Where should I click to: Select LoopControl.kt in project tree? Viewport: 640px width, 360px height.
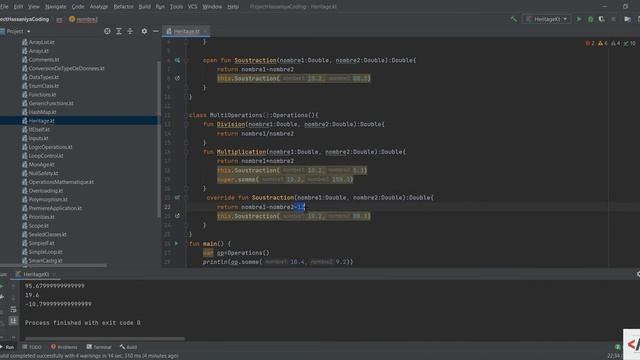click(x=46, y=156)
